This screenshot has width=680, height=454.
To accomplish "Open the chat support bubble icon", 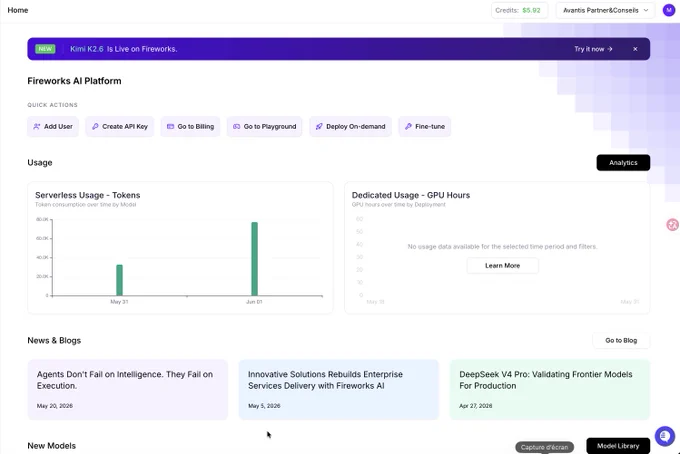I will tap(664, 436).
